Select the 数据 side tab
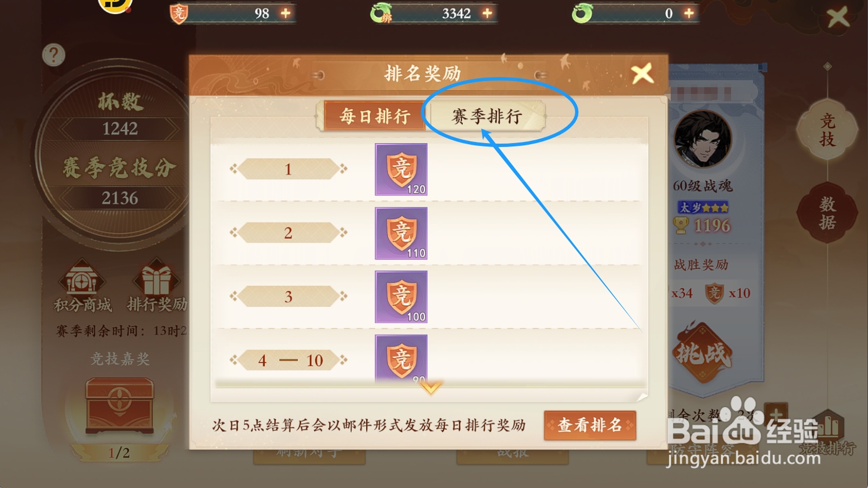Image resolution: width=868 pixels, height=488 pixels. (827, 212)
